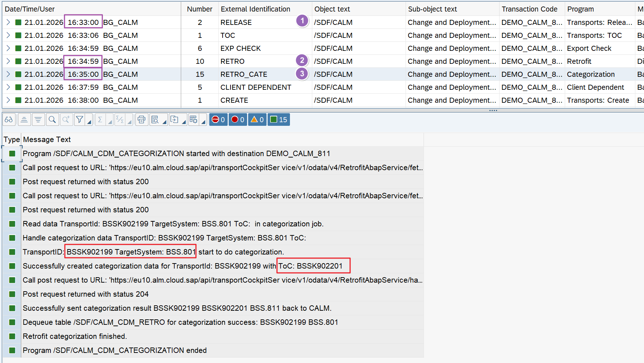Toggle the yellow warning messages filter

pyautogui.click(x=257, y=120)
